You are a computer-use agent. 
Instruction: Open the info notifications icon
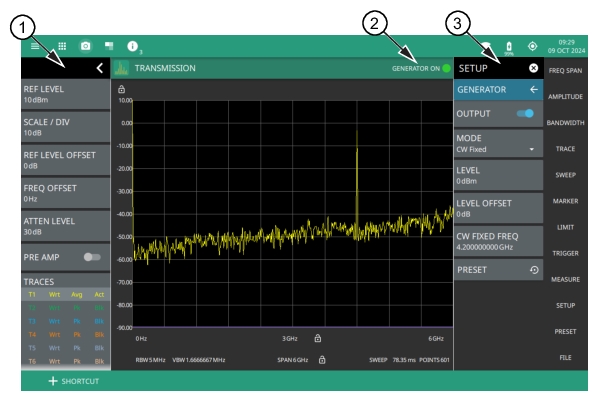coord(133,46)
